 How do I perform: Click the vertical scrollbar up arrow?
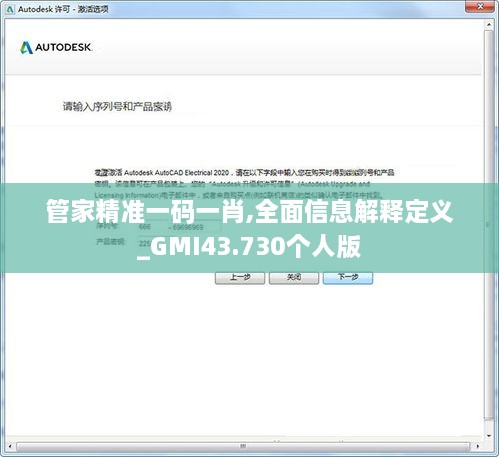[x=489, y=25]
